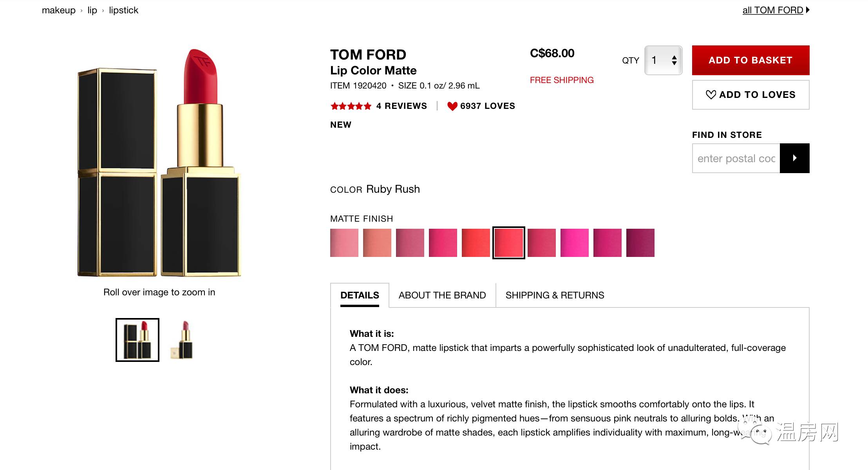
Task: Click the red heart loves icon
Action: [x=452, y=106]
